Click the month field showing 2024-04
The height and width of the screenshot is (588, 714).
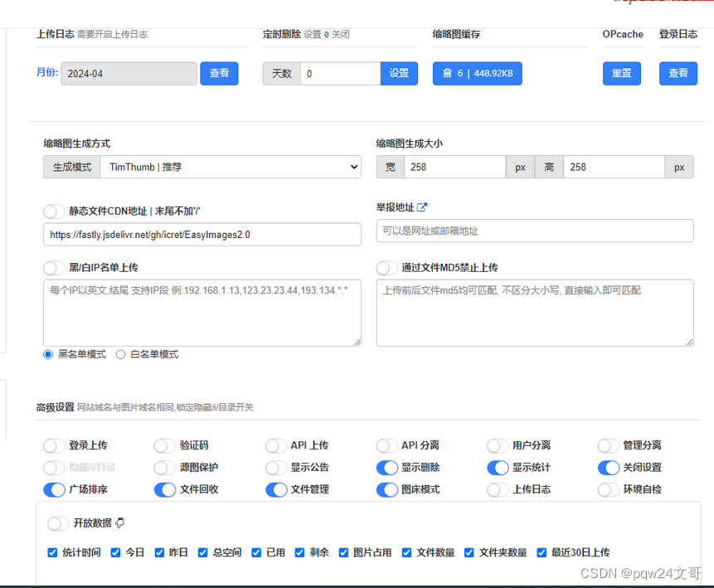[129, 73]
